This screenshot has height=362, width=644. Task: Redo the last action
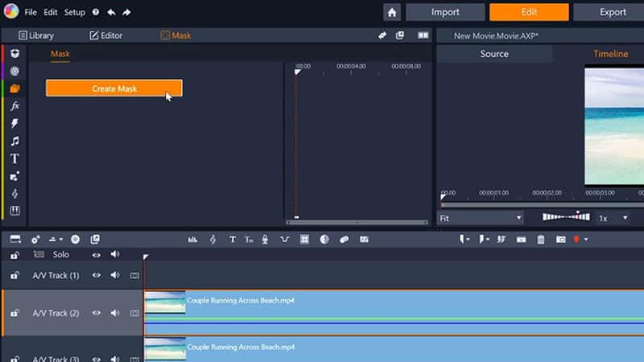tap(126, 12)
